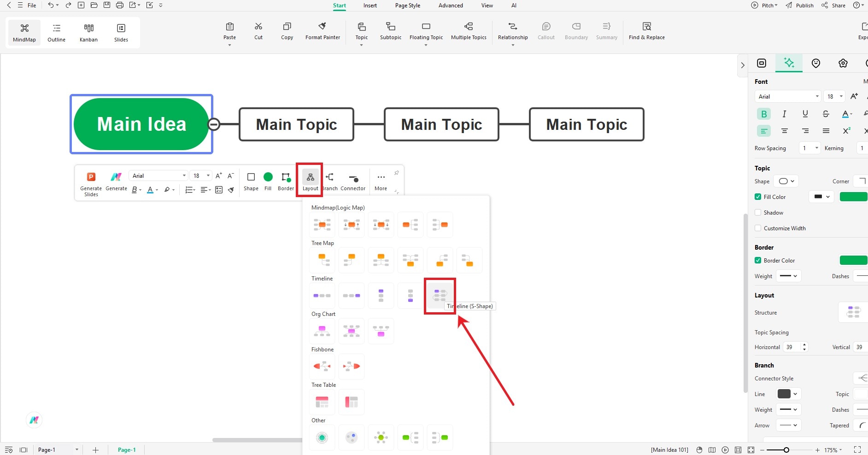Add a Subtopic from the ribbon
The width and height of the screenshot is (868, 455).
point(391,31)
